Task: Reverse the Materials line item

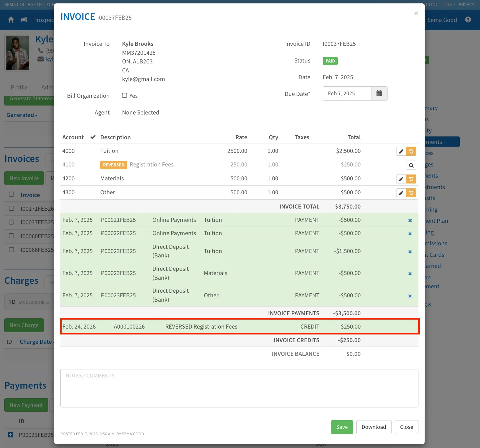Action: [x=411, y=179]
